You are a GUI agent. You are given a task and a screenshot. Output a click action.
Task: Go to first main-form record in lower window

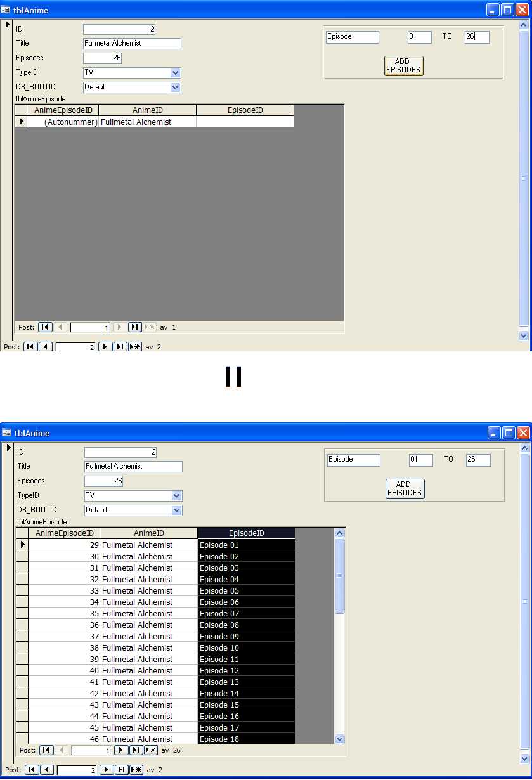tap(32, 770)
